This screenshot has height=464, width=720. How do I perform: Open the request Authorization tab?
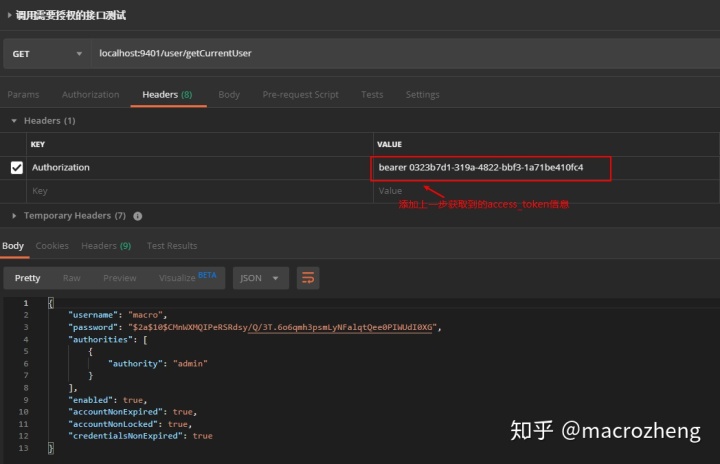pos(90,95)
